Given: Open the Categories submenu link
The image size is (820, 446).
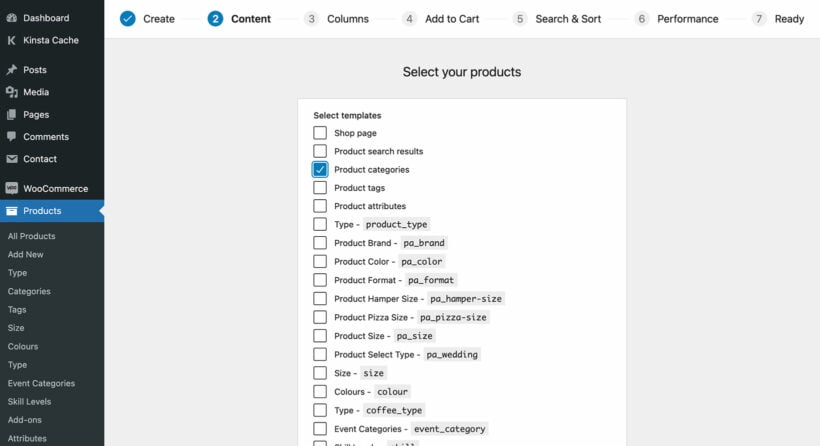Looking at the screenshot, I should pyautogui.click(x=29, y=291).
